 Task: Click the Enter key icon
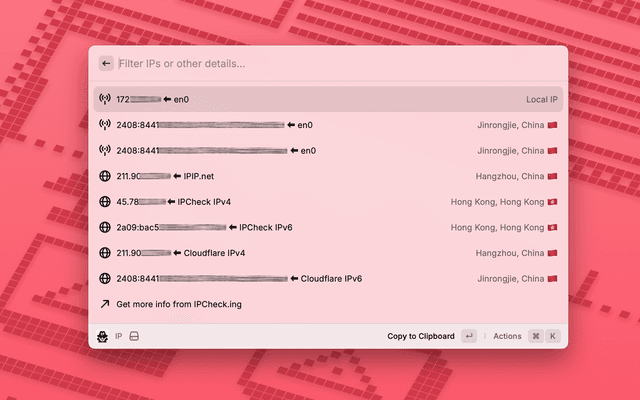[469, 336]
